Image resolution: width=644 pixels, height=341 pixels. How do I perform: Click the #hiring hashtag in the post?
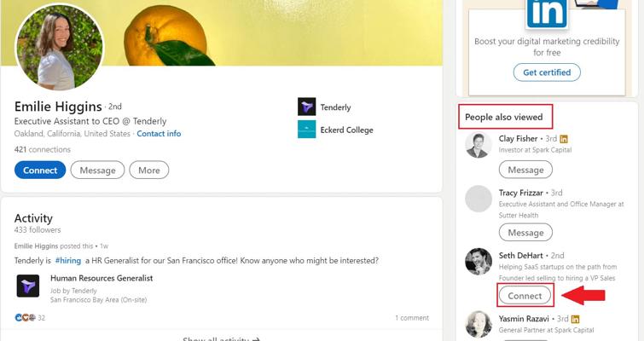coord(67,261)
